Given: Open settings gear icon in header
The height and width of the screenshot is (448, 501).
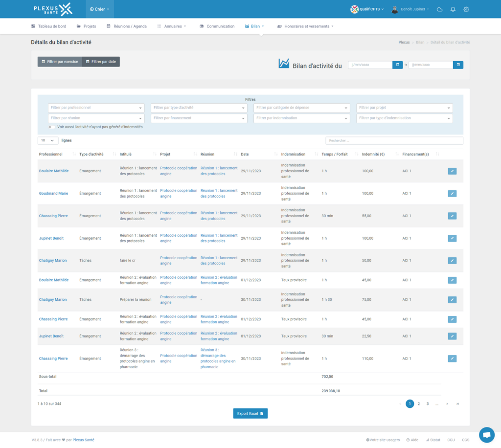Looking at the screenshot, I should pyautogui.click(x=466, y=9).
